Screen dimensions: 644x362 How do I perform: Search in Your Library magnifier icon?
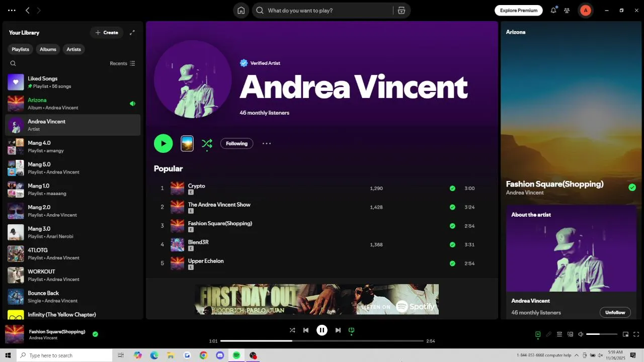pyautogui.click(x=13, y=63)
